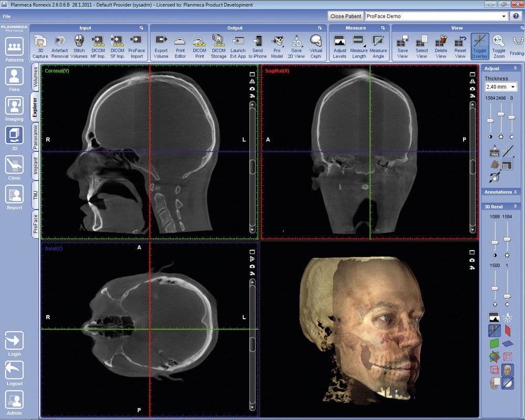Click the Close Patient button
The width and height of the screenshot is (525, 420).
pos(345,16)
